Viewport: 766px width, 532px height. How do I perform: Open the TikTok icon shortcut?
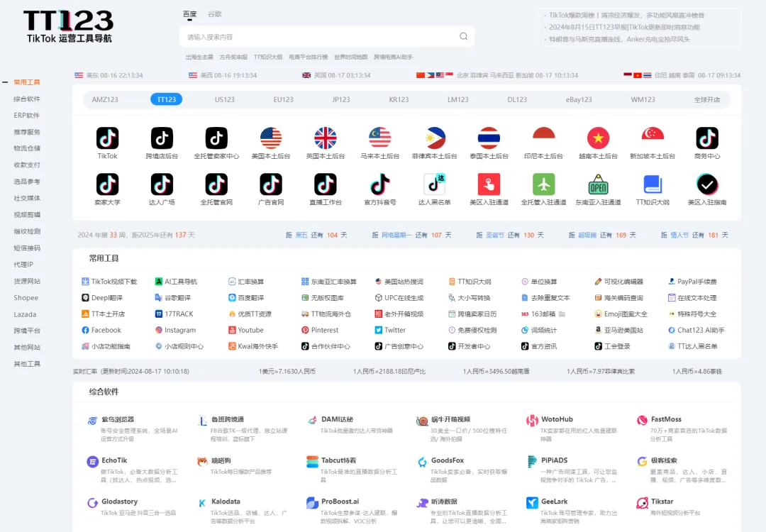click(x=108, y=138)
